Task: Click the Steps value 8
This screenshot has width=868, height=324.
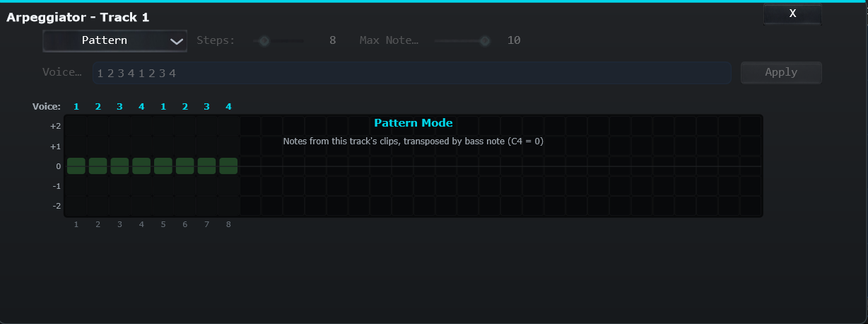Action: pyautogui.click(x=333, y=40)
